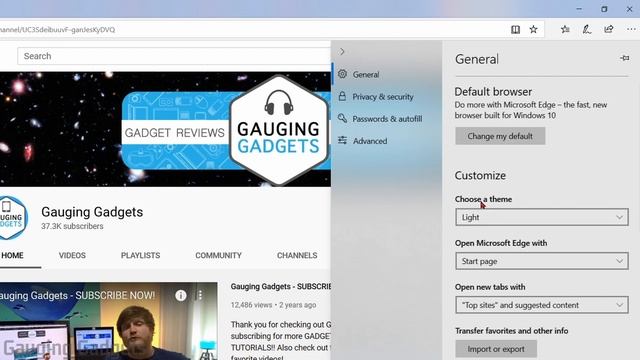Image resolution: width=640 pixels, height=360 pixels.
Task: Switch to the COMMUNITY tab
Action: pyautogui.click(x=218, y=256)
